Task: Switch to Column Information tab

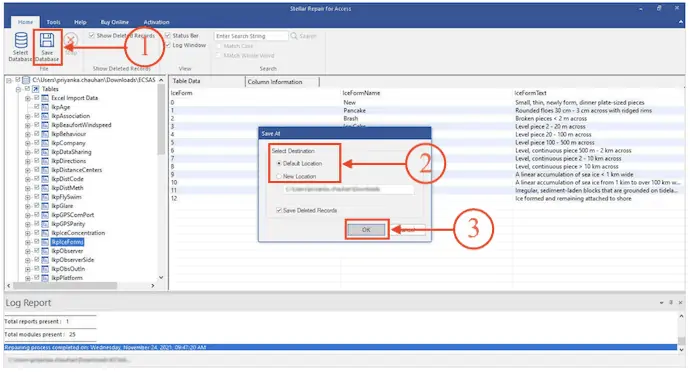Action: pos(282,82)
